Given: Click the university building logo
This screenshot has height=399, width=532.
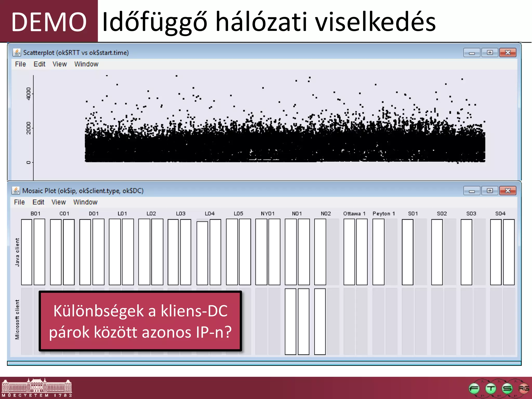Looking at the screenshot, I should 37,388.
